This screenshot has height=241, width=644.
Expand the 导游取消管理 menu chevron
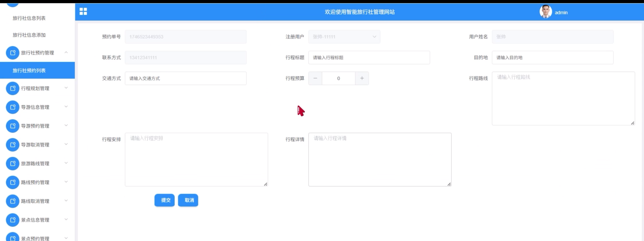[66, 144]
